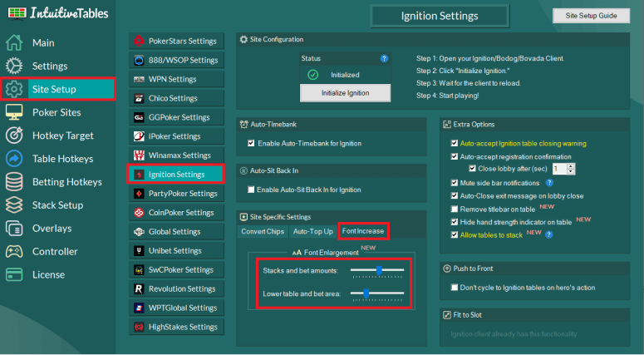Click the 888/WSOP Settings icon
Screen dimensions: 644x355
pyautogui.click(x=139, y=60)
